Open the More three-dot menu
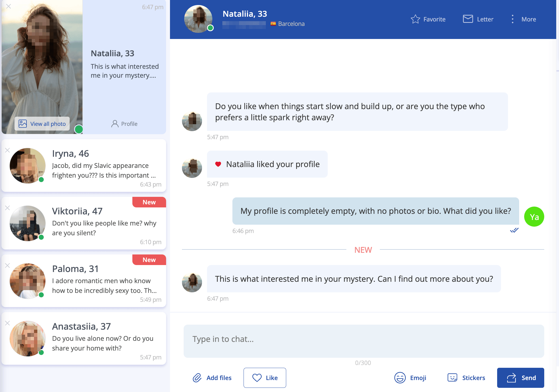Screen dimensions: 559x392 [x=512, y=19]
